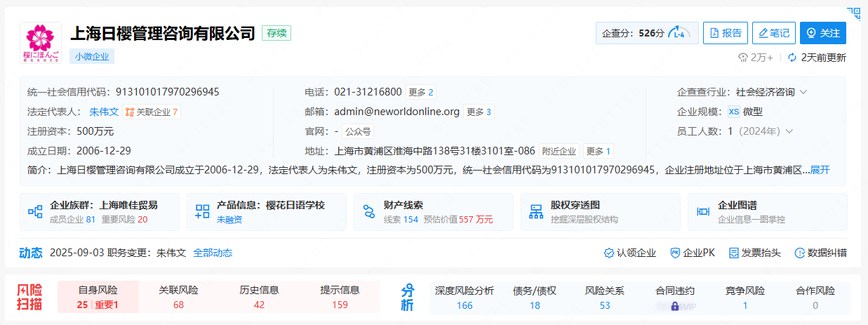Screen dimensions: 868x325
Task: Click 重要风险 20 link
Action: [x=124, y=220]
